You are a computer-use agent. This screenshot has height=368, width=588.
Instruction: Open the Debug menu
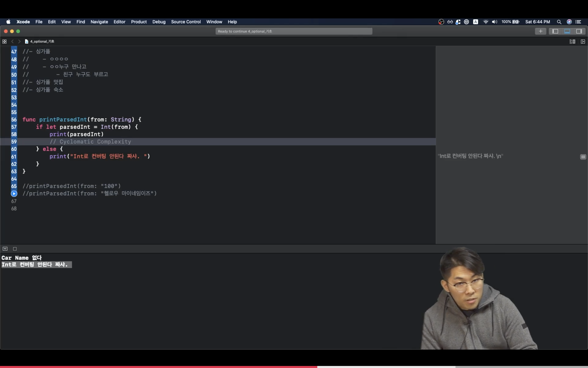coord(159,22)
